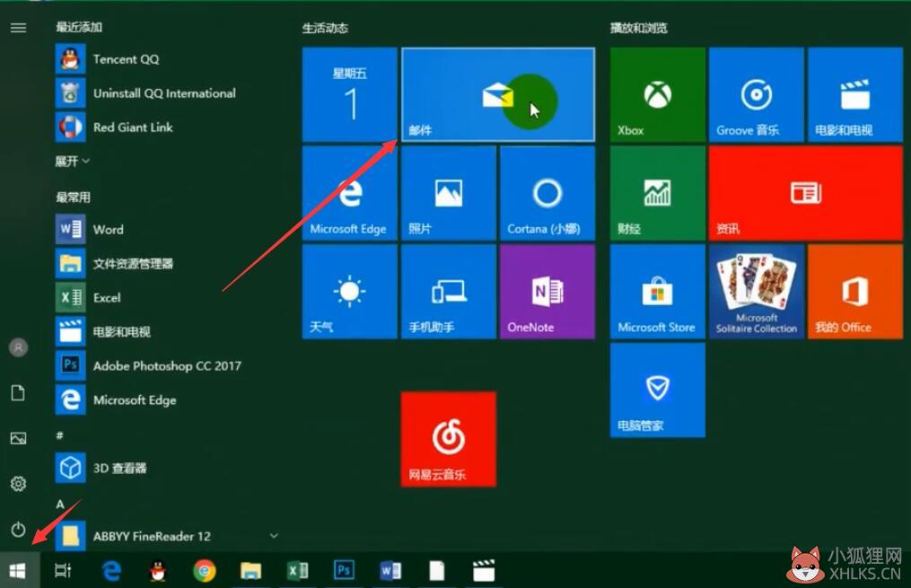This screenshot has width=911, height=588.
Task: Open Photoshop from the taskbar
Action: [x=344, y=571]
